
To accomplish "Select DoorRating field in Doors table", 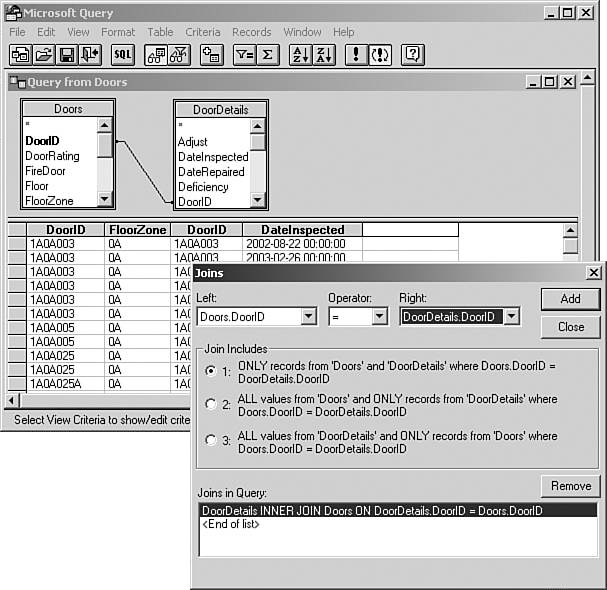I will coord(52,156).
